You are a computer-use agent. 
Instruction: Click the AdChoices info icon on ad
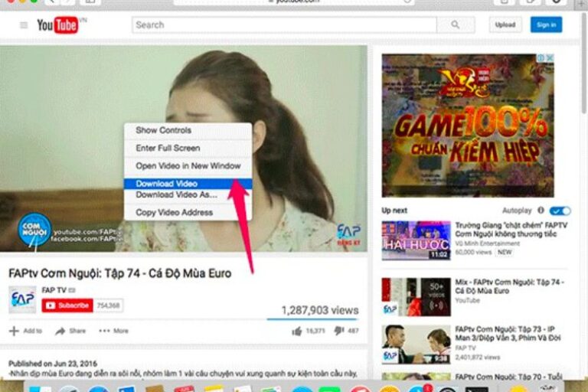541,58
